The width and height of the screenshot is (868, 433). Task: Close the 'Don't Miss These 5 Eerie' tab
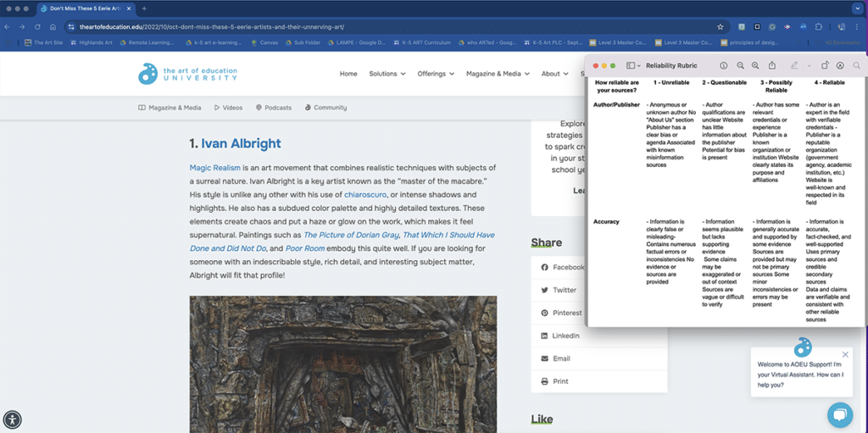(x=128, y=8)
